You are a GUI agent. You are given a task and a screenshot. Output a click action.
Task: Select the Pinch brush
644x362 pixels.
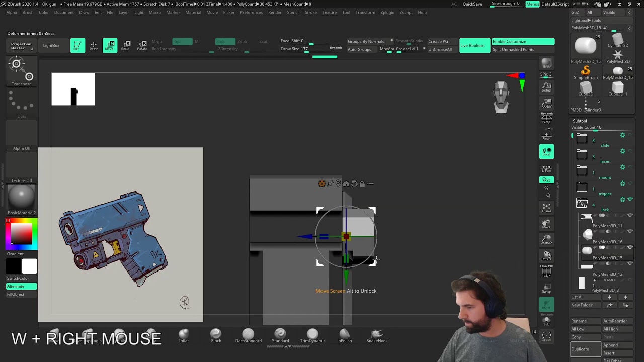pyautogui.click(x=216, y=336)
